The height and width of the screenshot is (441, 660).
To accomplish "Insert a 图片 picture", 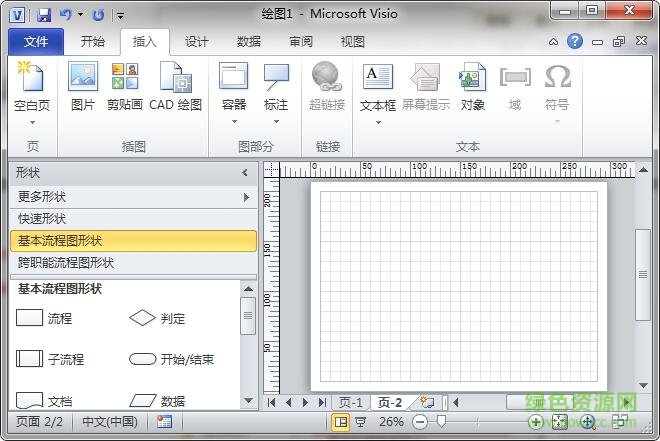I will [x=83, y=86].
